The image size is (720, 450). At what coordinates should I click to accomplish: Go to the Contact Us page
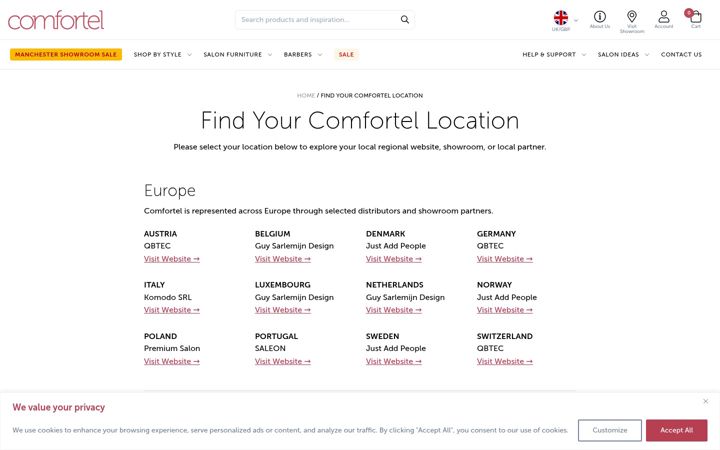[x=681, y=54]
